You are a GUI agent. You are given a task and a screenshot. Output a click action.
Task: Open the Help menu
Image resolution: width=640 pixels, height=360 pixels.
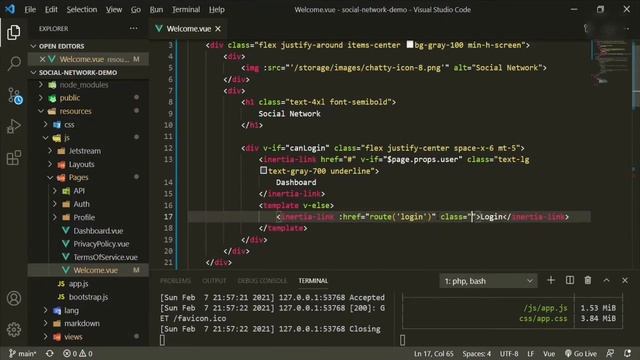(x=217, y=9)
